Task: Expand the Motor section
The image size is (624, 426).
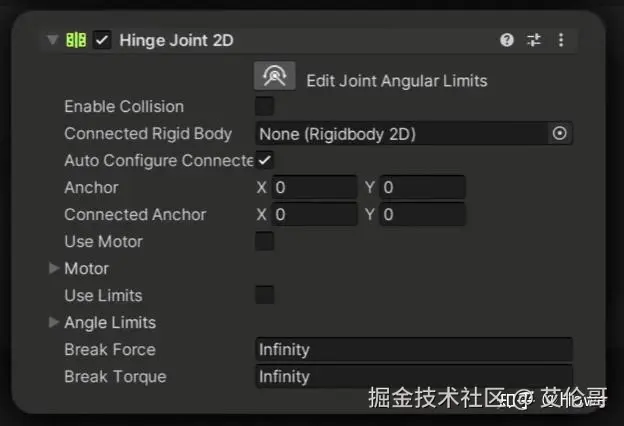Action: 54,268
